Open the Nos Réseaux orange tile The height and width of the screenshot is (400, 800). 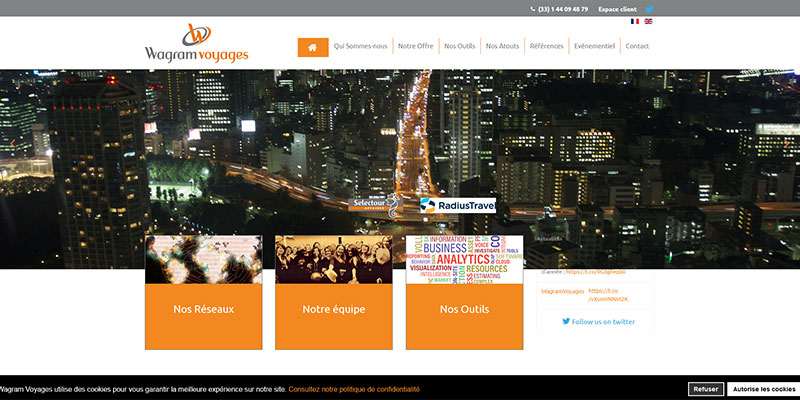[x=204, y=316]
